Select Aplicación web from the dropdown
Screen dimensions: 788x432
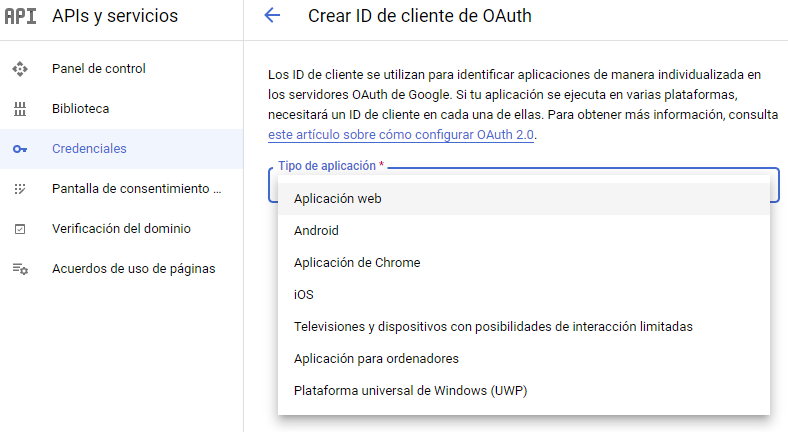(x=337, y=199)
